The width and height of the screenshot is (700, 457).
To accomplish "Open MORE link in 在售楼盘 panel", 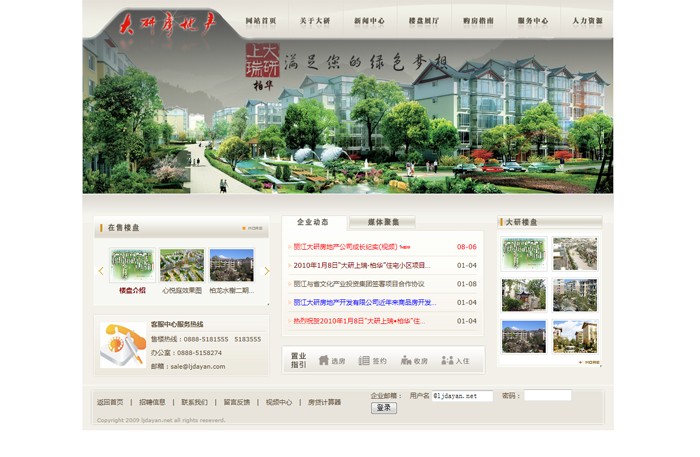I will pos(254,228).
